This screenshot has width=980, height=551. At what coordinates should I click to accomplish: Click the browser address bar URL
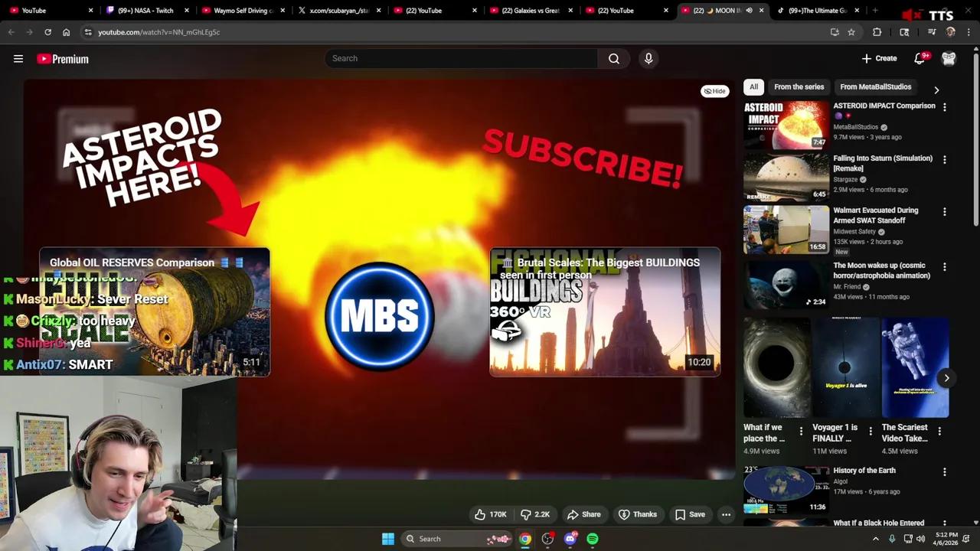[x=158, y=32]
